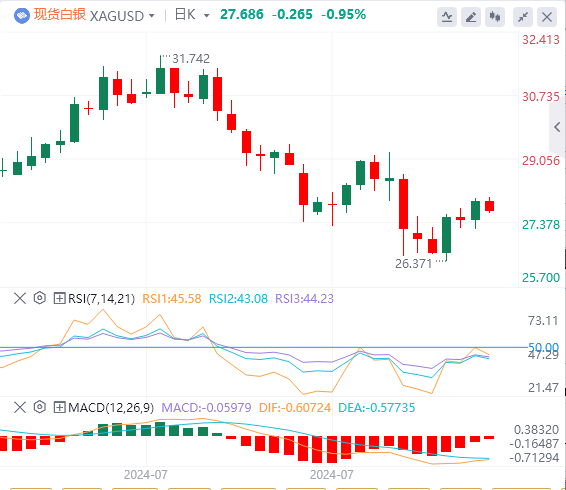Image resolution: width=566 pixels, height=490 pixels.
Task: Click the MACD(12,26,9) label
Action: pyautogui.click(x=111, y=408)
